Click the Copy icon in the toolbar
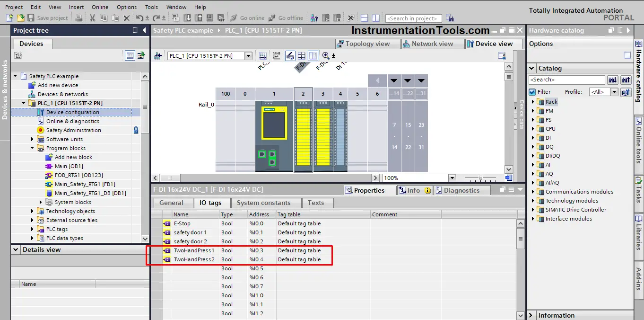The width and height of the screenshot is (644, 320). (104, 18)
